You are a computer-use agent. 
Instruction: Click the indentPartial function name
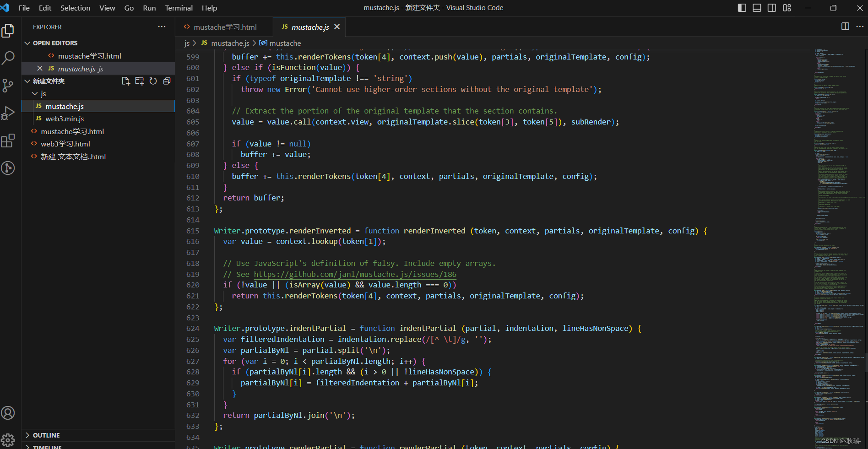[x=428, y=328]
